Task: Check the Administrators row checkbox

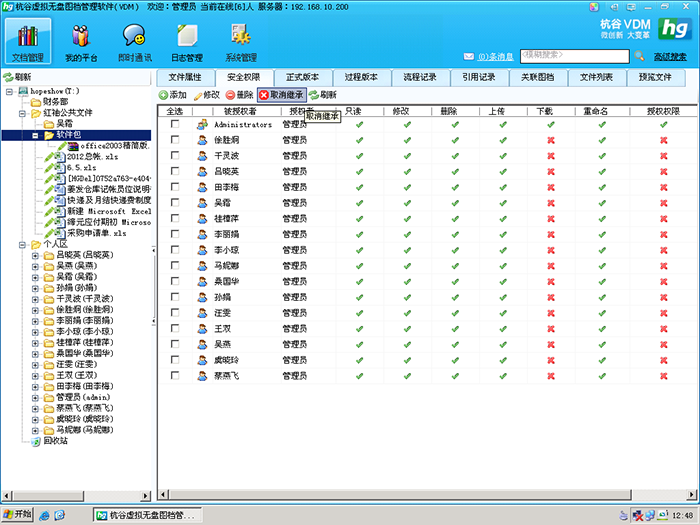Action: (x=175, y=124)
